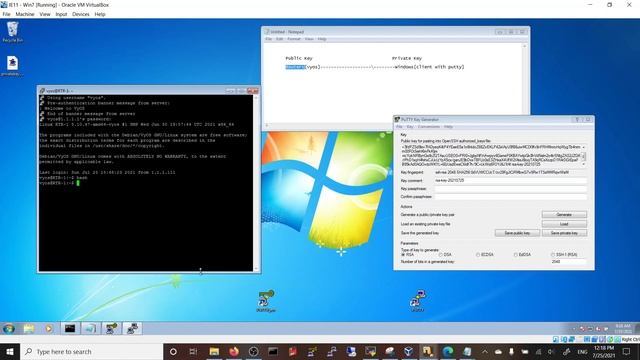The width and height of the screenshot is (640, 360).
Task: Open Microsoft Edge on the host taskbar
Action: click(448, 351)
